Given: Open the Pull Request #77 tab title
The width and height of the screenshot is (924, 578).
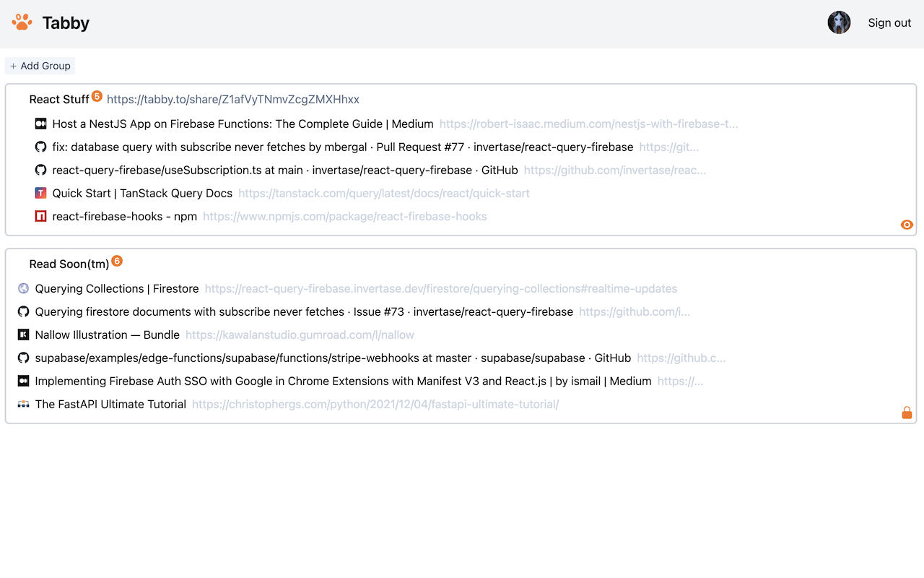Looking at the screenshot, I should tap(343, 147).
